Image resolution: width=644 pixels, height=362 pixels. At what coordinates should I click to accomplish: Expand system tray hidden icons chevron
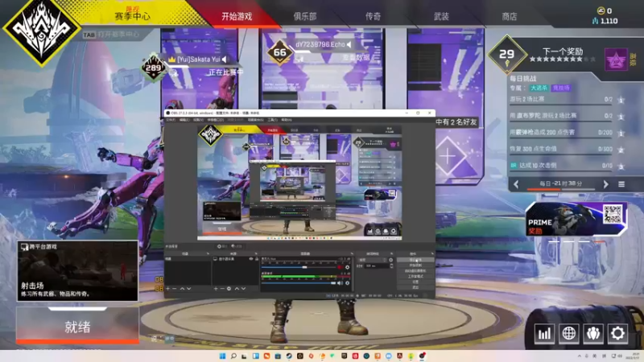pyautogui.click(x=579, y=356)
